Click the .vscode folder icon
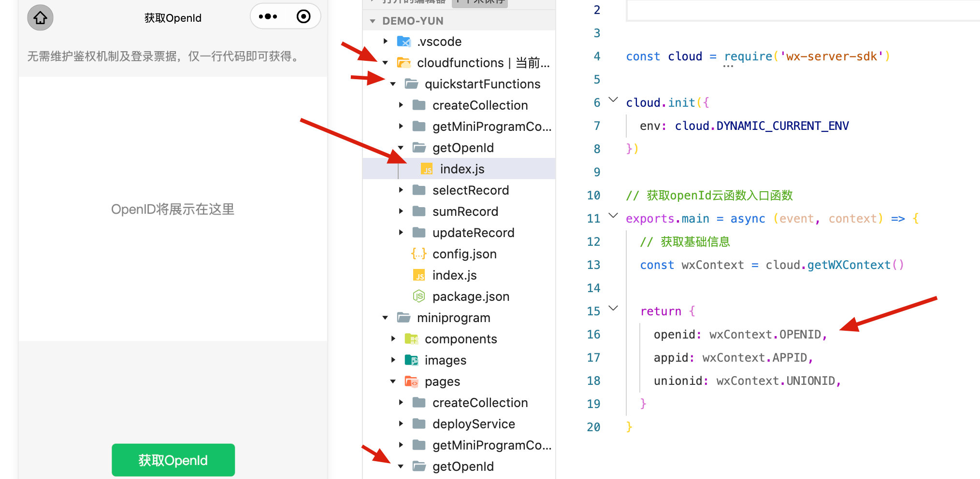This screenshot has height=479, width=980. (x=404, y=42)
